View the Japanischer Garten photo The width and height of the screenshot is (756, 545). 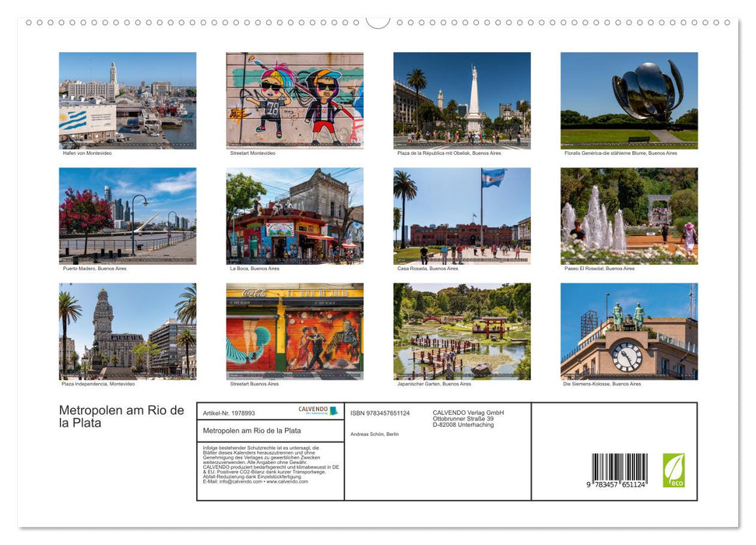point(462,330)
